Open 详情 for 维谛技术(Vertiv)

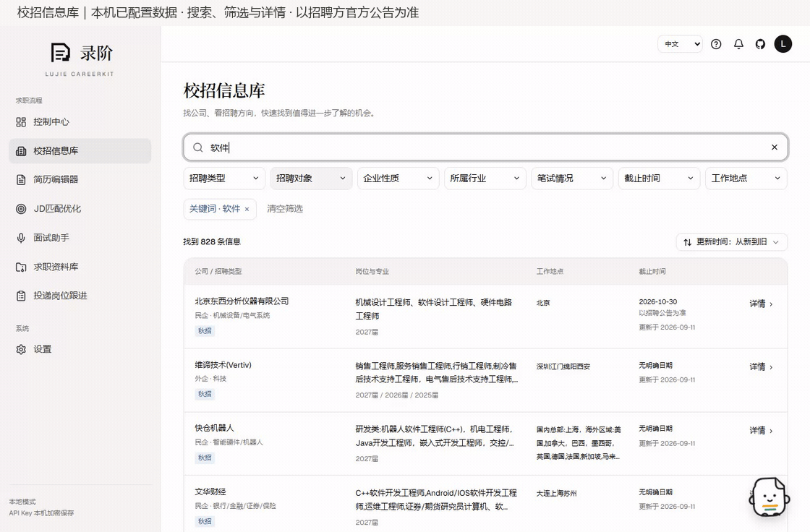(x=761, y=366)
